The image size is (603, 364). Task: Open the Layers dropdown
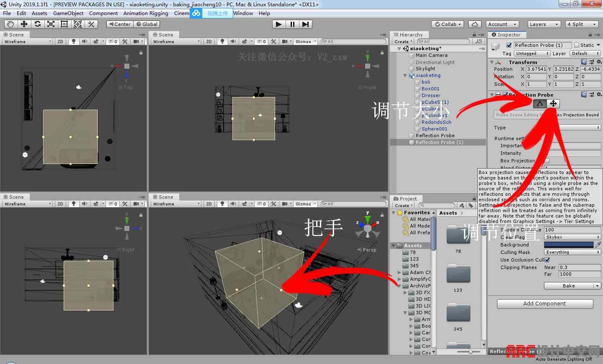pyautogui.click(x=544, y=24)
